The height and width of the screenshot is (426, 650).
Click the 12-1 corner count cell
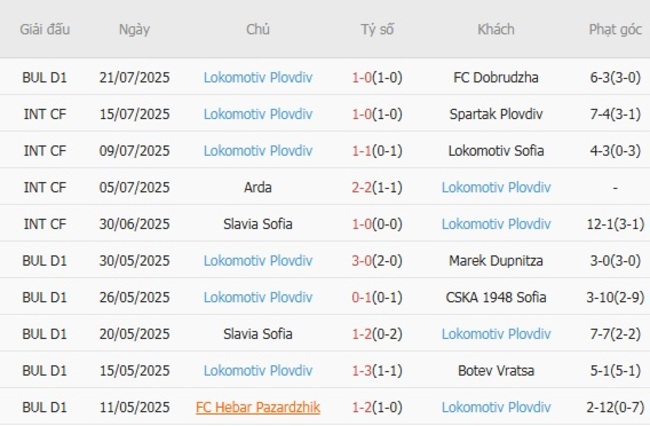click(x=615, y=224)
